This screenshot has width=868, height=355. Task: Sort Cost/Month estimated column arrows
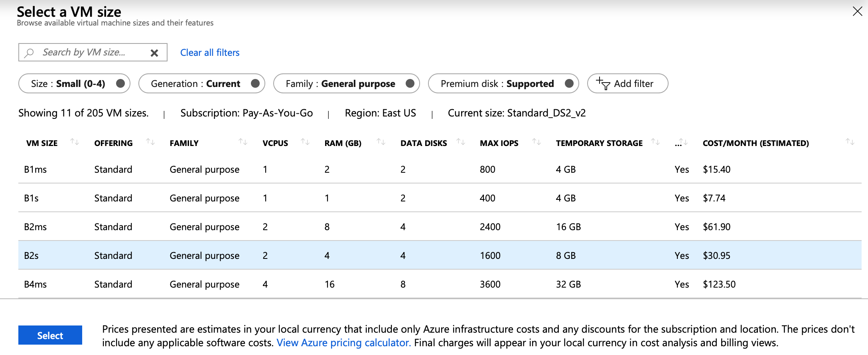850,142
